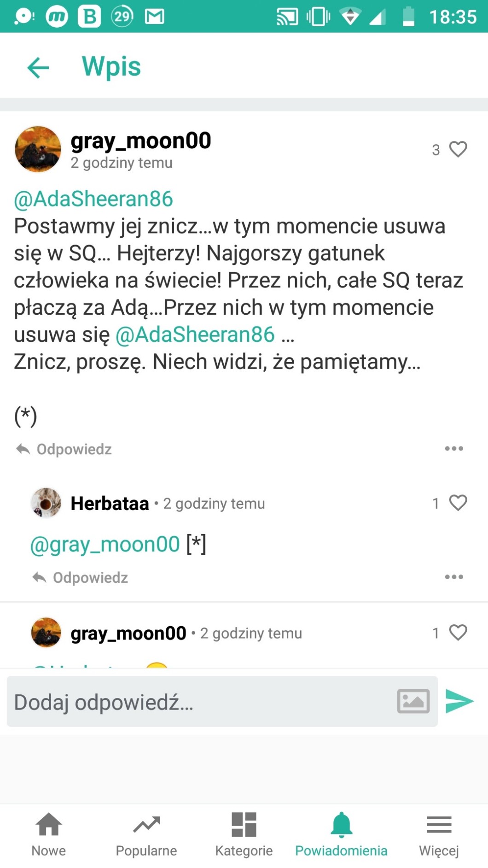Image resolution: width=488 pixels, height=868 pixels.
Task: Attach an image to the reply
Action: coord(413,701)
